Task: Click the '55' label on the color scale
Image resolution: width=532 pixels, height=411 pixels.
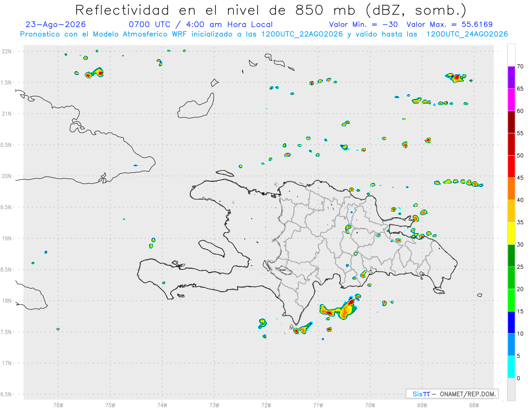Action: coord(520,133)
